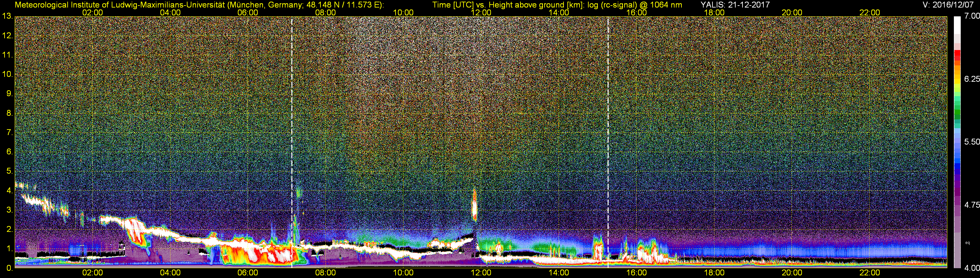Click the 12:00 label on the bottom time axis
Viewport: 980px width, 278px height.
click(481, 273)
